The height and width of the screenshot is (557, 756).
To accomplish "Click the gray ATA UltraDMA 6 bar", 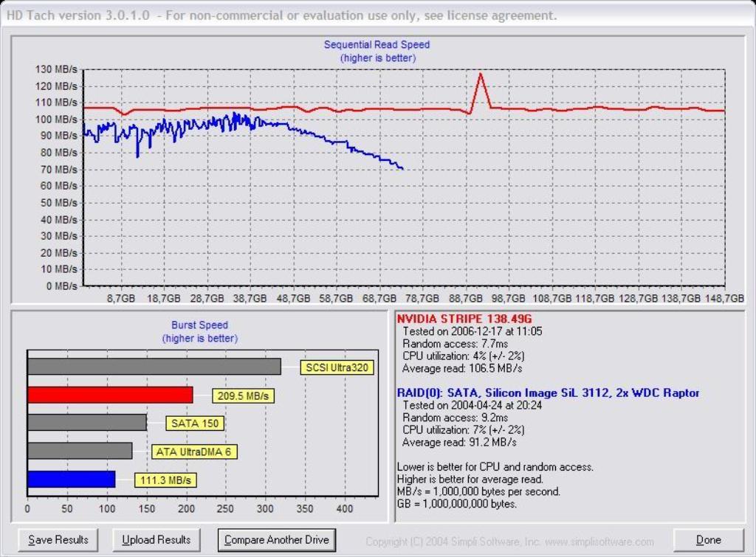I will [x=80, y=451].
